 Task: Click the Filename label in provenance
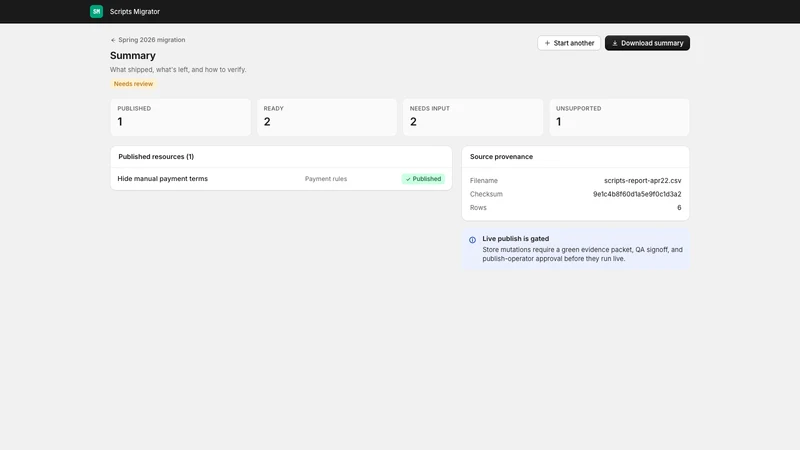coord(484,181)
